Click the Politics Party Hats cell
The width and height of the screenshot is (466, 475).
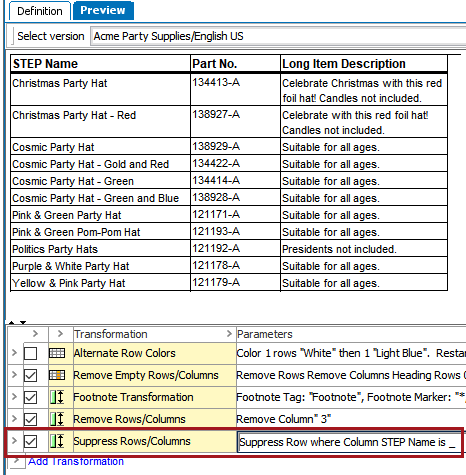click(x=100, y=249)
